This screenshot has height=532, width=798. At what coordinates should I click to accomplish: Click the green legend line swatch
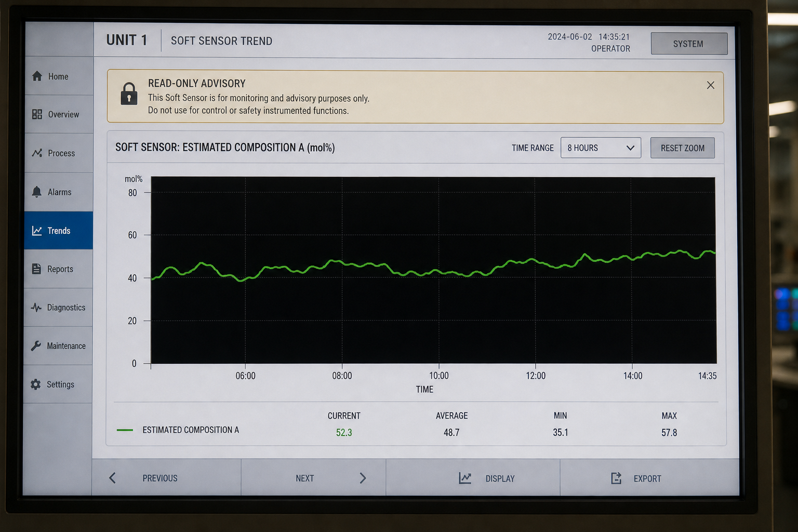coord(125,430)
